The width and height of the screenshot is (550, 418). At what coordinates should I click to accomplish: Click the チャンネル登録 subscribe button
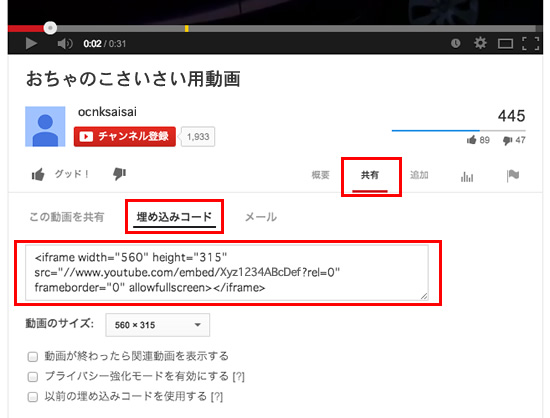(x=125, y=136)
